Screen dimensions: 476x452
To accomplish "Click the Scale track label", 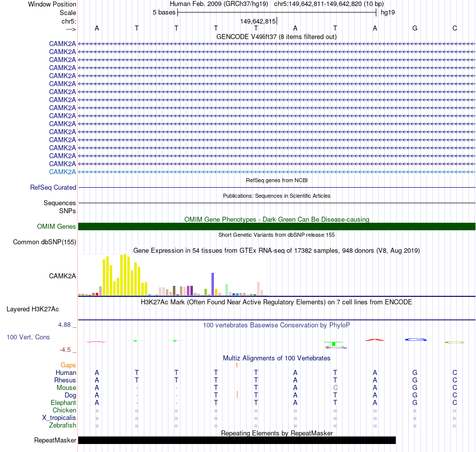I will (68, 13).
